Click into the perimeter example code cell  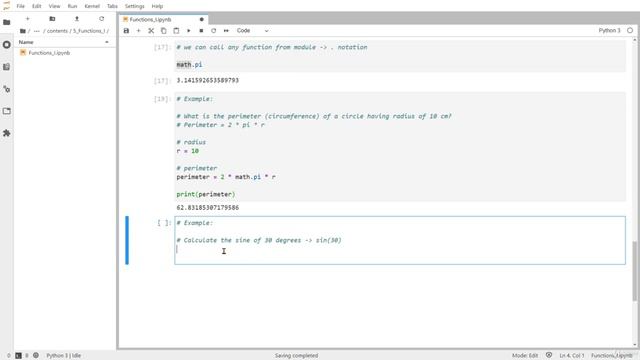pos(400,147)
